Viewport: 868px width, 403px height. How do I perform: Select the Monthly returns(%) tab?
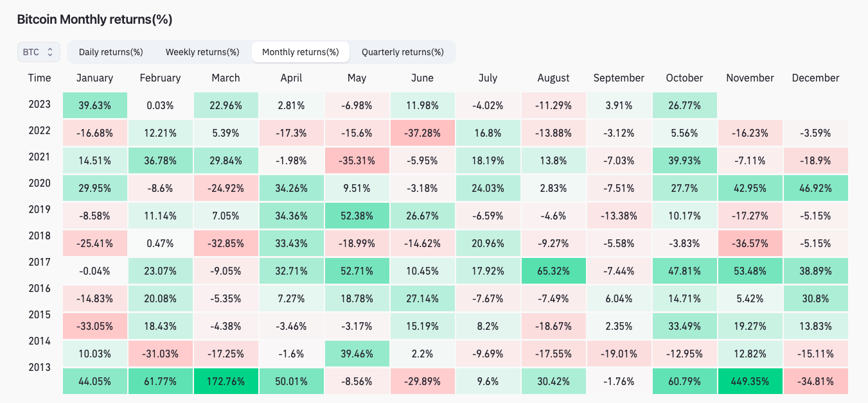pyautogui.click(x=301, y=52)
